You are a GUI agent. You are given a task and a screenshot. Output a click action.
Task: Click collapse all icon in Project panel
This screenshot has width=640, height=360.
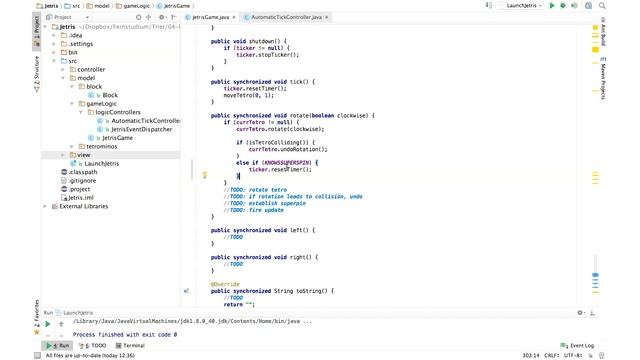click(x=149, y=17)
